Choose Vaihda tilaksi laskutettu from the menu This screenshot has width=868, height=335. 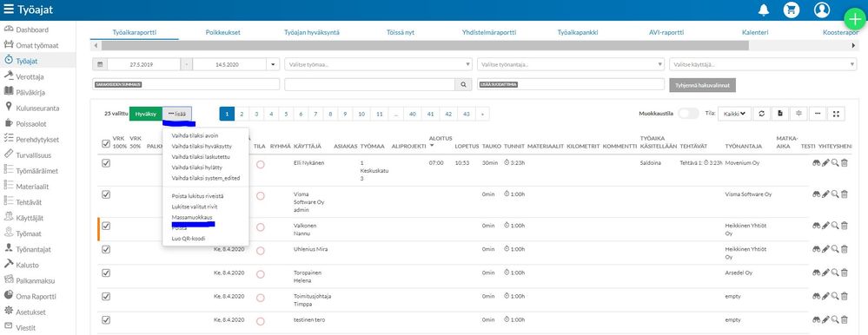201,156
